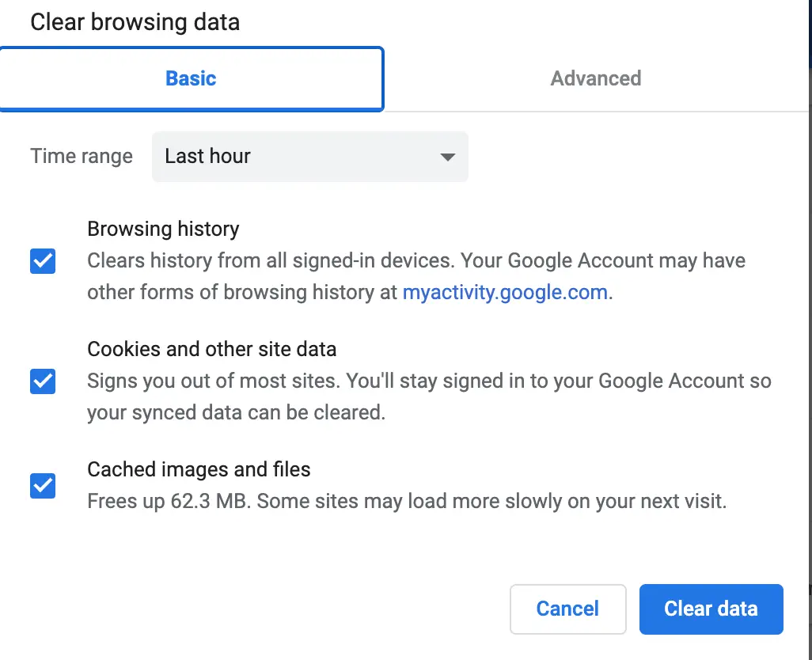This screenshot has height=660, width=812.
Task: Switch to the Advanced tab
Action: click(x=595, y=78)
